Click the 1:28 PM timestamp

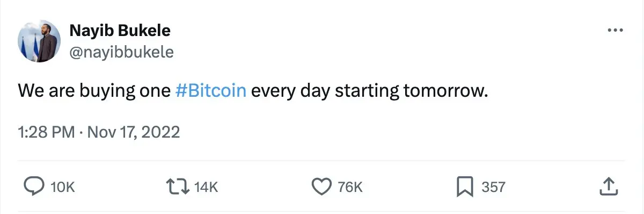(x=46, y=132)
